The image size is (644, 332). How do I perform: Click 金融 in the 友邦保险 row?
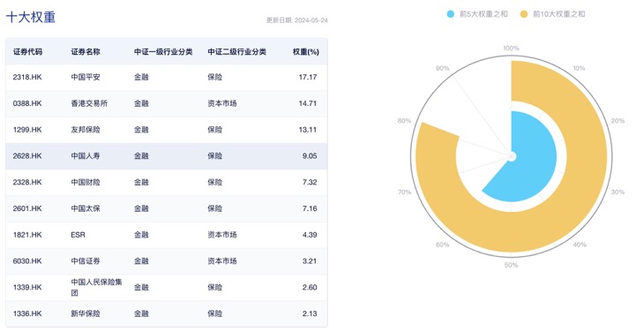tap(141, 130)
